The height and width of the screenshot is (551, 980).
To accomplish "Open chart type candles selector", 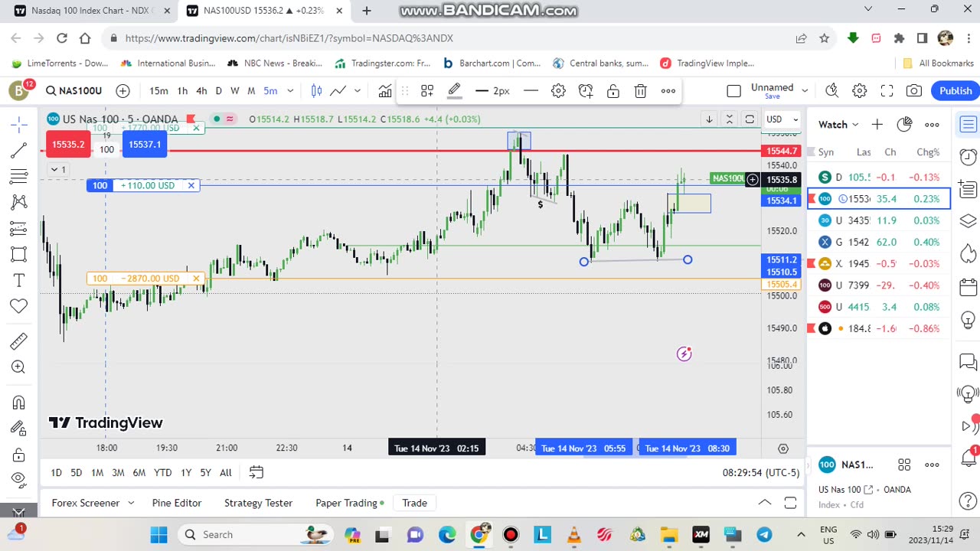I will pyautogui.click(x=316, y=91).
